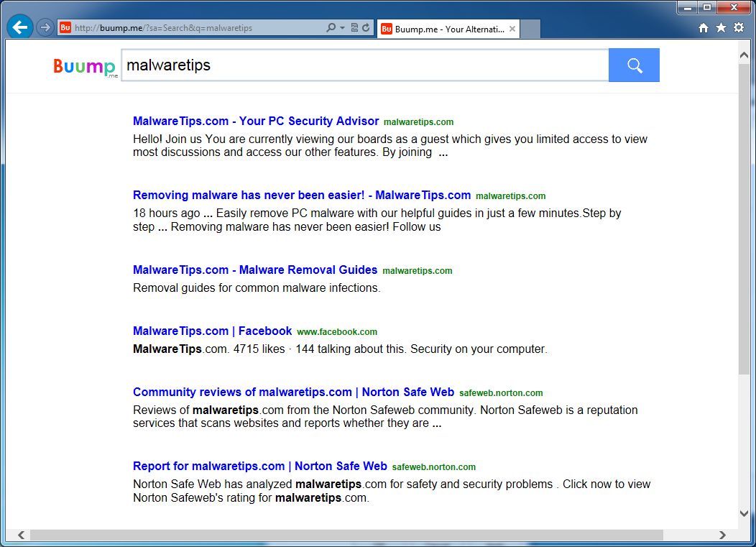Image resolution: width=756 pixels, height=547 pixels.
Task: Click green malwaretips.com URL beside Security Advisor
Action: pyautogui.click(x=418, y=122)
